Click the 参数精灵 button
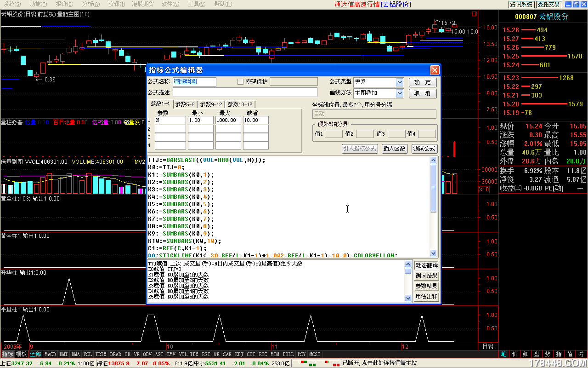The height and width of the screenshot is (368, 588). tap(426, 286)
